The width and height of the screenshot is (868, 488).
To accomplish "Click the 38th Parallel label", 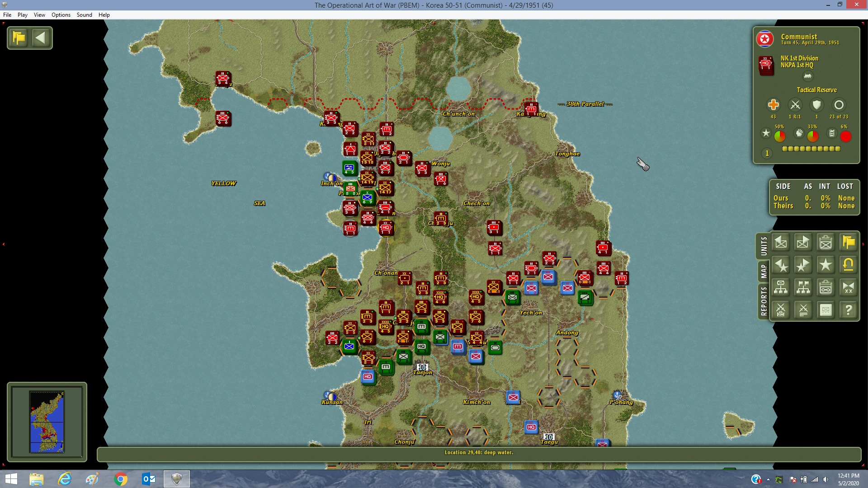I will tap(585, 104).
